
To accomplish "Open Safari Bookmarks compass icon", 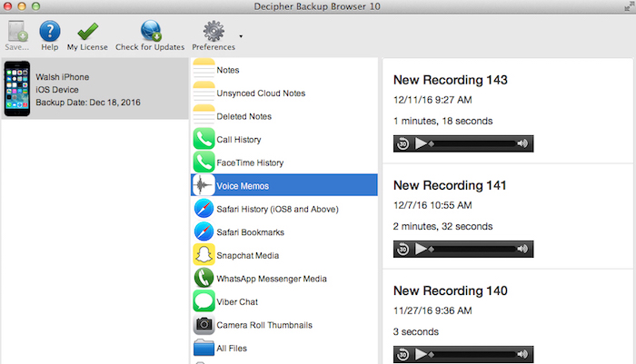I will pos(204,231).
